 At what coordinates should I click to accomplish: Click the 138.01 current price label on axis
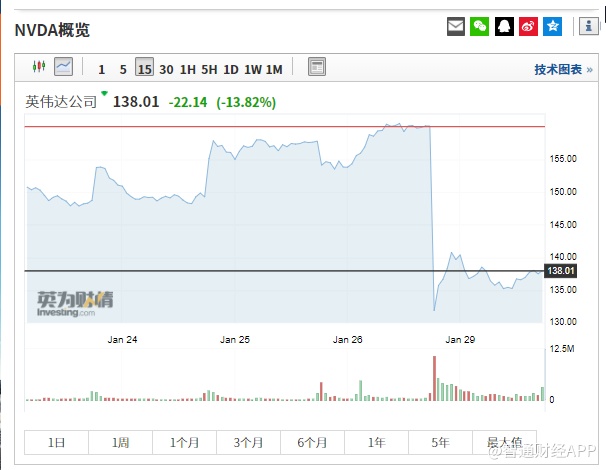point(561,271)
